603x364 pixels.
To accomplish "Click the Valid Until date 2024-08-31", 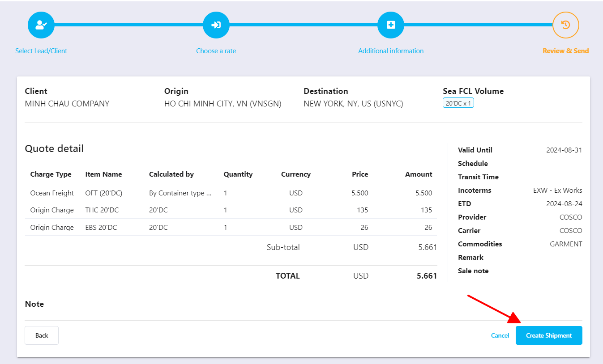I will 564,150.
